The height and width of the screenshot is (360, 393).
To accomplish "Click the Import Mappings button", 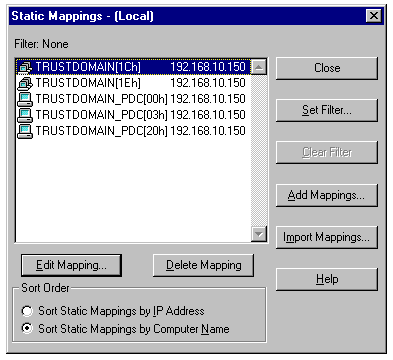I will pyautogui.click(x=327, y=237).
